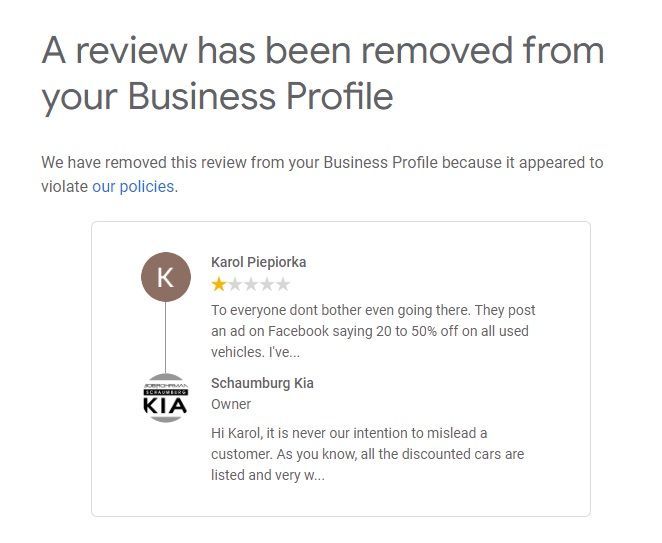Click the fourth gray rating star
Image resolution: width=662 pixels, height=543 pixels.
point(267,285)
